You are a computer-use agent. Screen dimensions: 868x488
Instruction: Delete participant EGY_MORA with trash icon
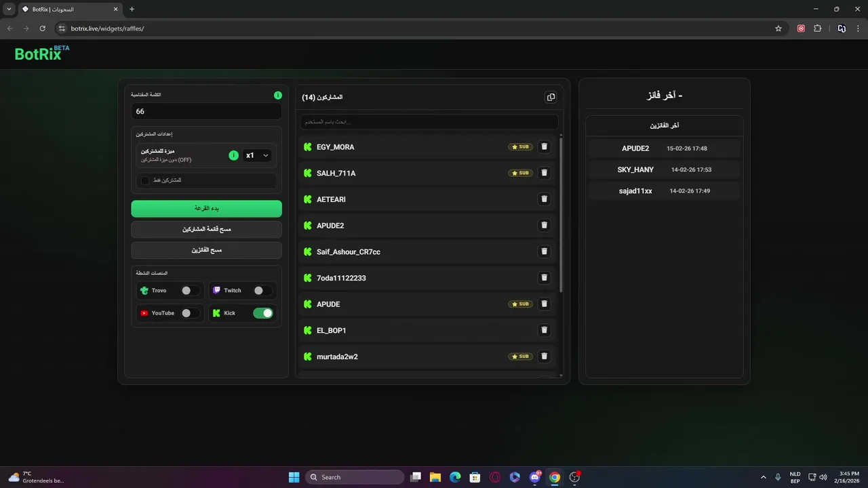[544, 146]
